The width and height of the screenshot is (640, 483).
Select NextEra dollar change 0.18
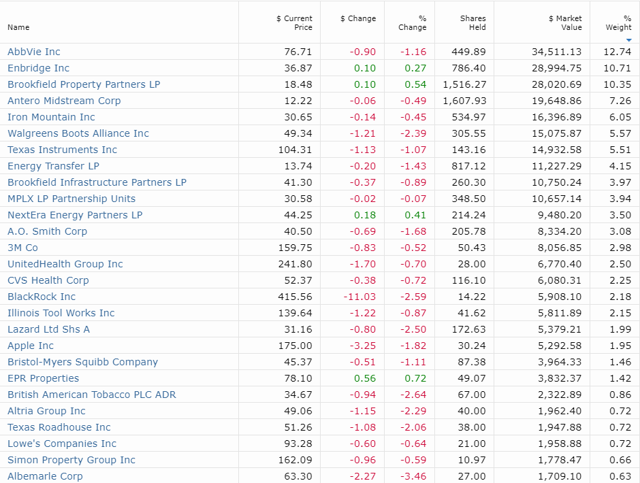[365, 215]
